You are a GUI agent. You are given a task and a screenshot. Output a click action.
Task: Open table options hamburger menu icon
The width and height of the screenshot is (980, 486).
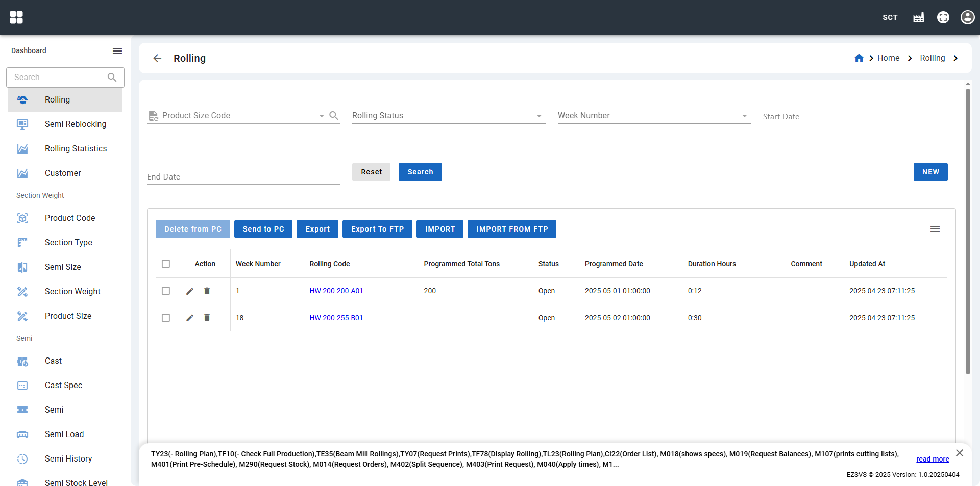click(x=935, y=229)
